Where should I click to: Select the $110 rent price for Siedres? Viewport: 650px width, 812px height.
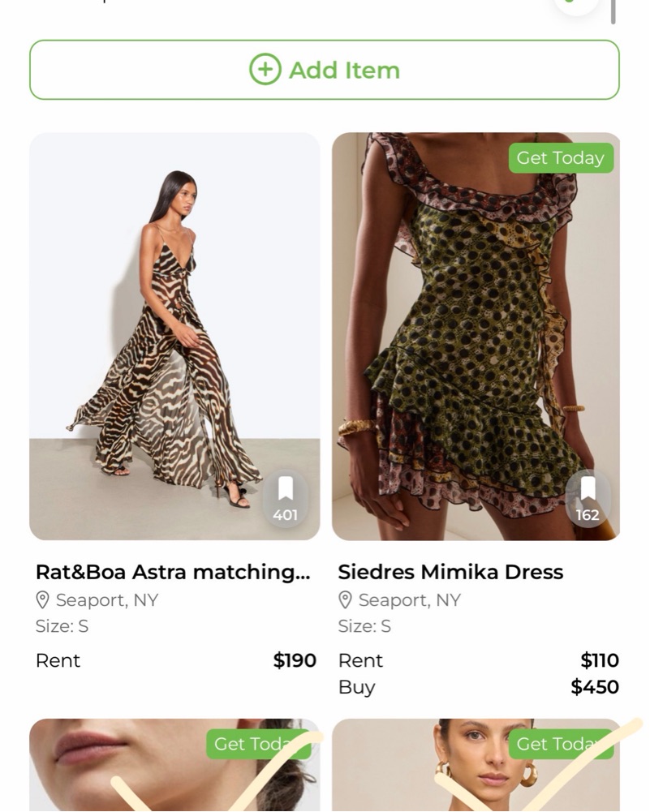tap(600, 660)
